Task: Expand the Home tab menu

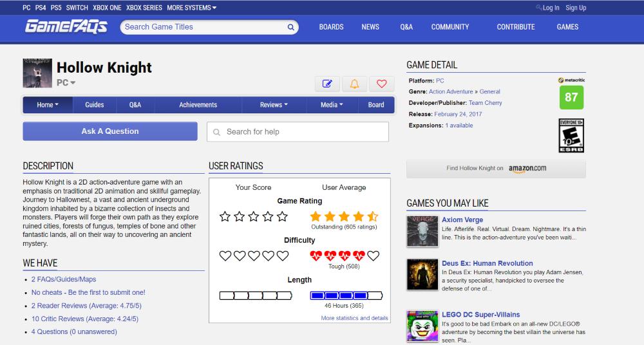Action: (x=48, y=105)
